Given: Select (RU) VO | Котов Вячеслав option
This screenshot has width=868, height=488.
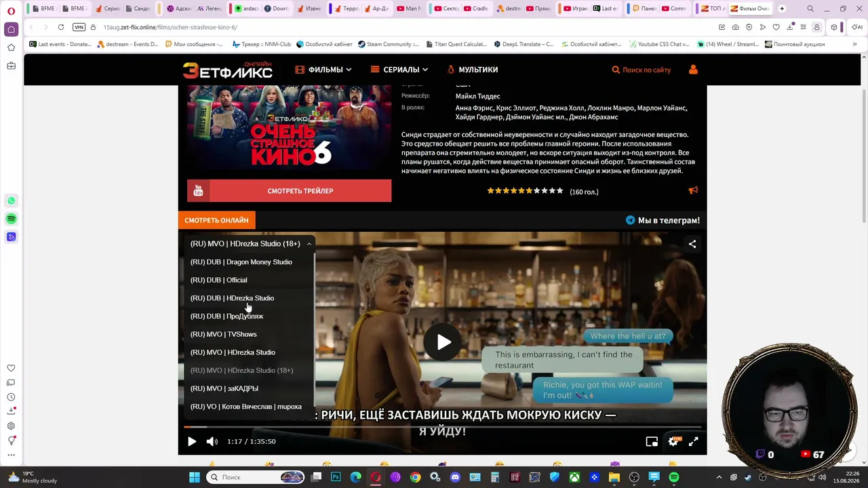Looking at the screenshot, I should tap(246, 407).
